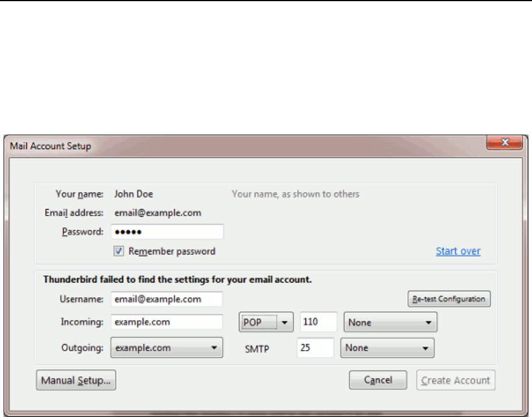Image resolution: width=532 pixels, height=417 pixels.
Task: Click the Create Account button
Action: click(456, 380)
